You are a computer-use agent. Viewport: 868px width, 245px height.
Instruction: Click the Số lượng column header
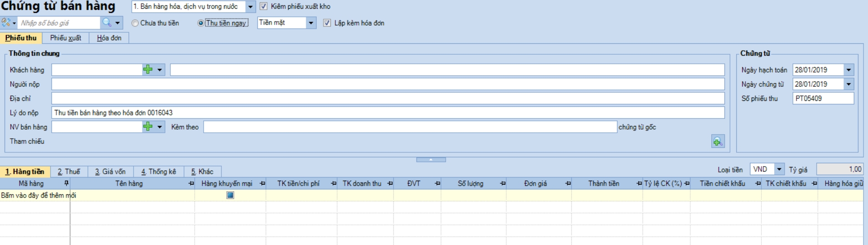(471, 183)
